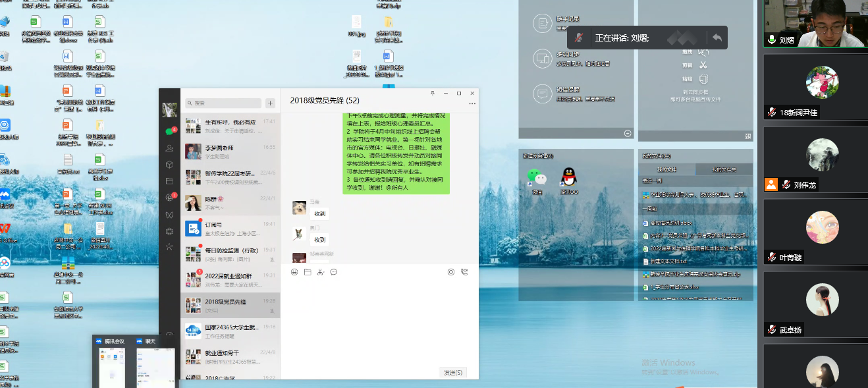Switch to 我的文件 tab
This screenshot has width=868, height=388.
tap(668, 169)
